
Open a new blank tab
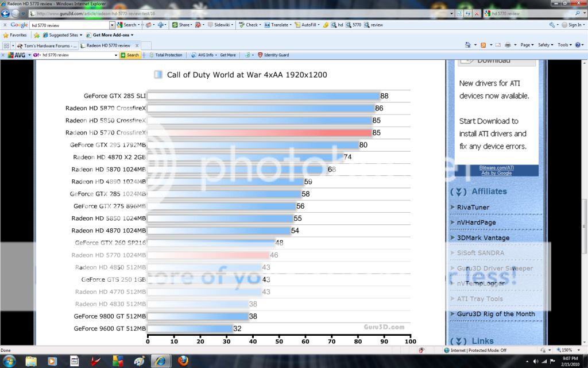click(x=146, y=45)
